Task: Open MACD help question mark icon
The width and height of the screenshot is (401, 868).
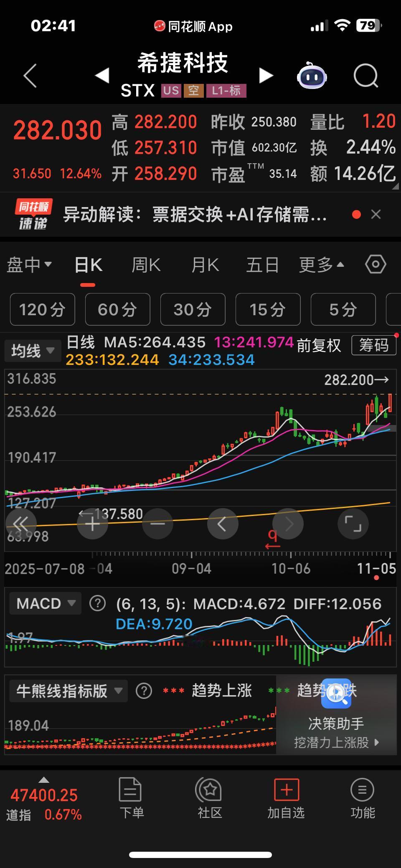Action: point(98,603)
